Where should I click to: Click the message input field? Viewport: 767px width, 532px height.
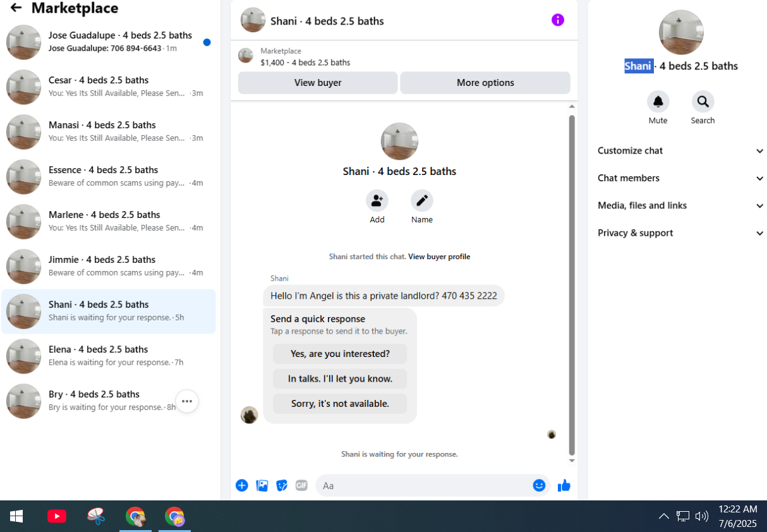pyautogui.click(x=425, y=486)
